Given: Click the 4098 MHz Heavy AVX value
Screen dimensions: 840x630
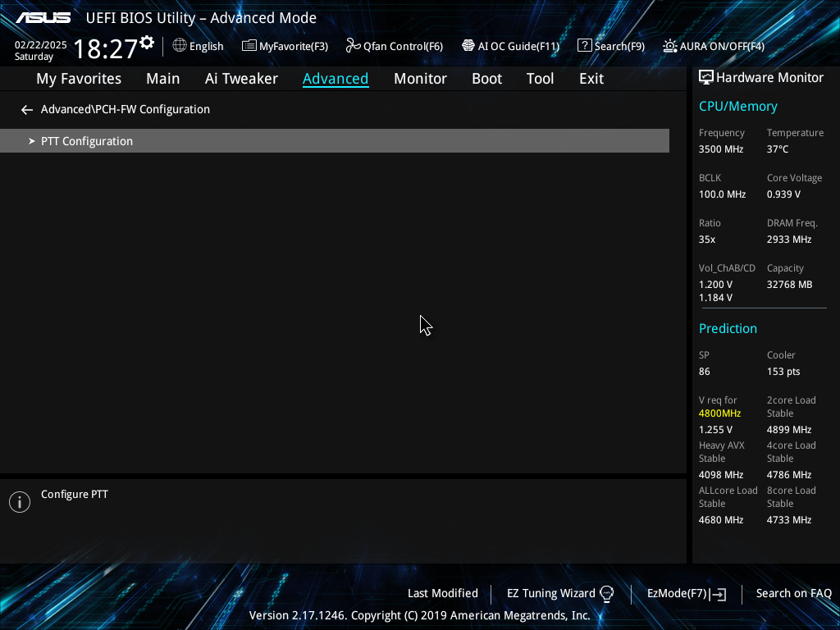Looking at the screenshot, I should point(720,475).
